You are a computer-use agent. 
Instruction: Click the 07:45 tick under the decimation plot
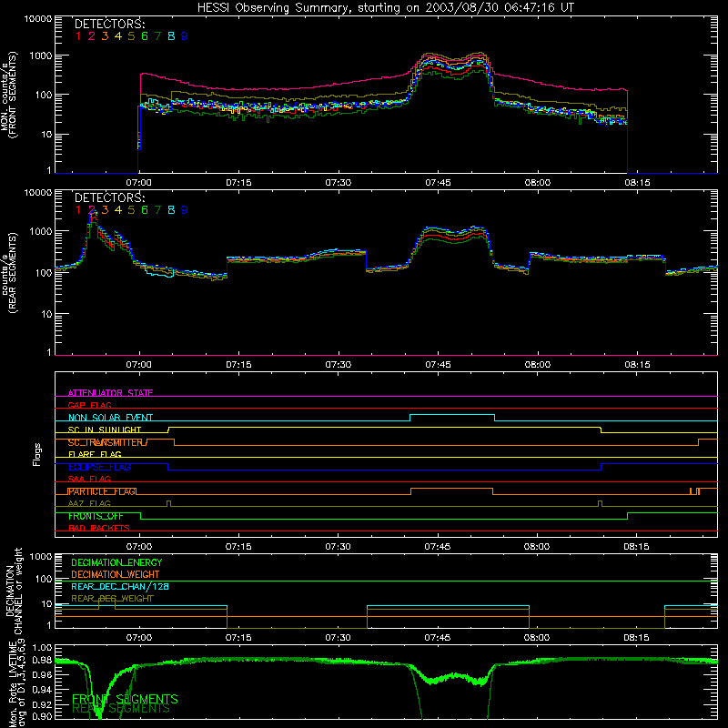[437, 638]
